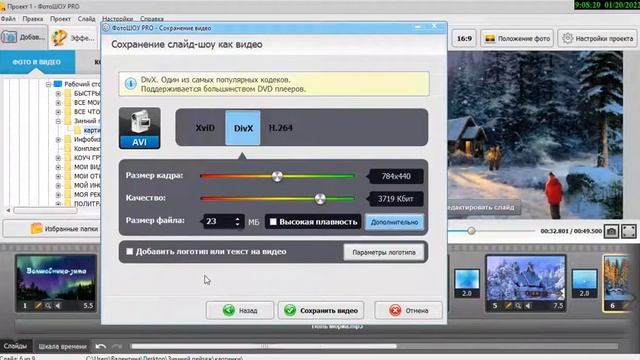The width and height of the screenshot is (640, 360).
Task: Click the Избранные папки button
Action: pos(52,229)
